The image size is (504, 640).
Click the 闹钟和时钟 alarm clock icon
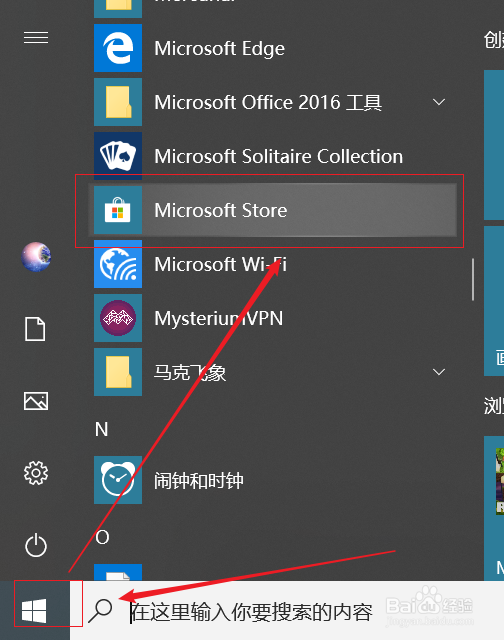pos(118,480)
